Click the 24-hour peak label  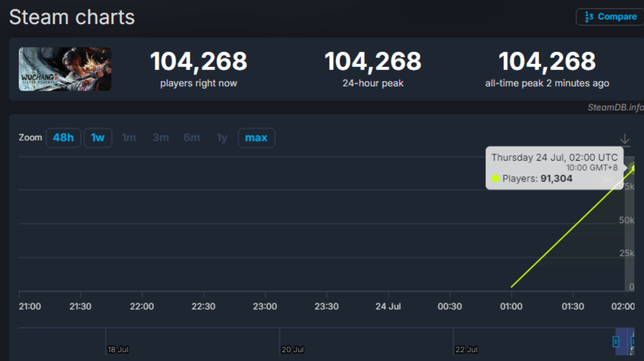pos(373,84)
